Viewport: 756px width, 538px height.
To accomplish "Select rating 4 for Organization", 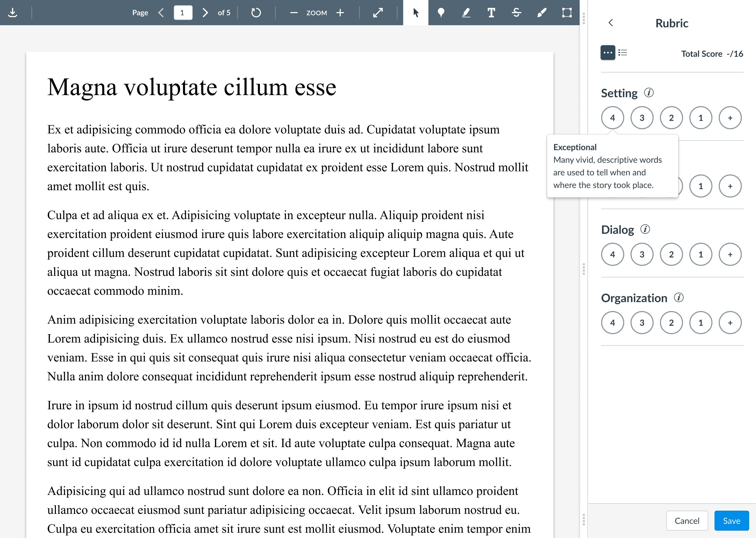I will tap(613, 323).
